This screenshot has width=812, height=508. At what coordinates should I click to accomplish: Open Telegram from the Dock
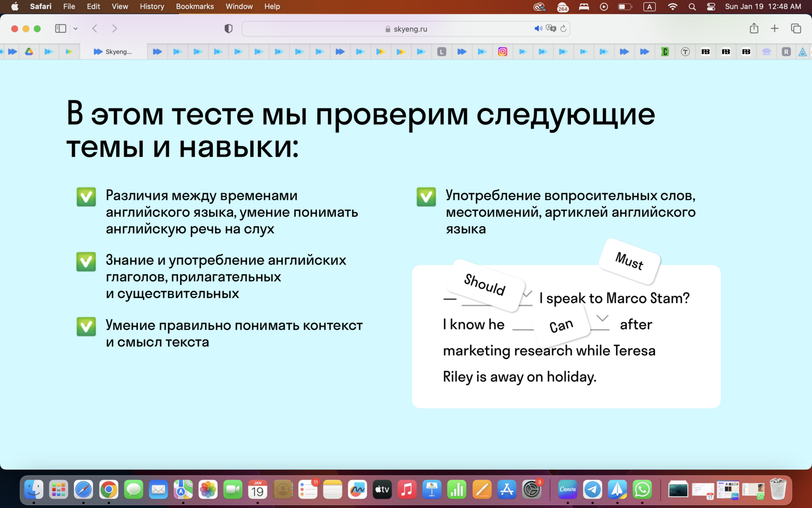pyautogui.click(x=592, y=490)
